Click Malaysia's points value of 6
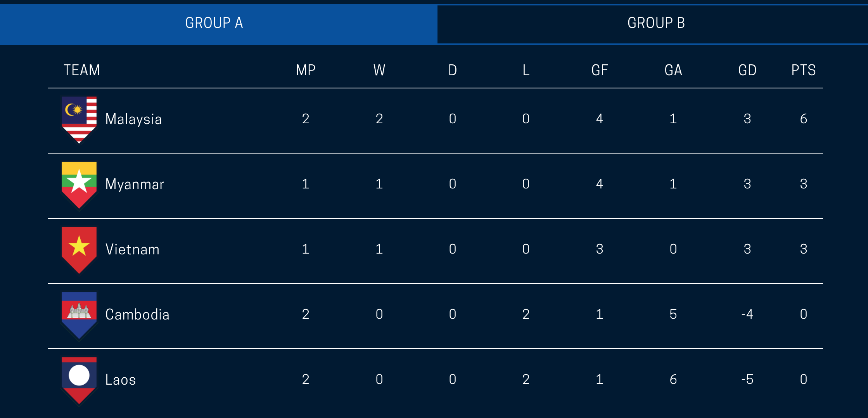The height and width of the screenshot is (418, 868). click(x=804, y=119)
